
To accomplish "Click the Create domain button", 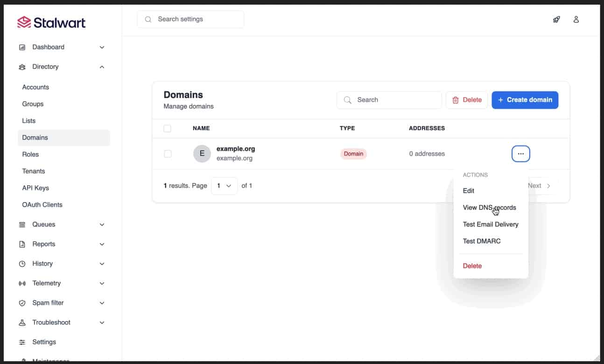I will pyautogui.click(x=525, y=99).
